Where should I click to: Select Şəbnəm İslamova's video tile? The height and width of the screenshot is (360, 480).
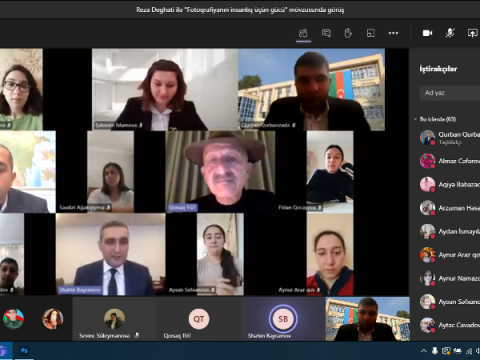tap(165, 89)
